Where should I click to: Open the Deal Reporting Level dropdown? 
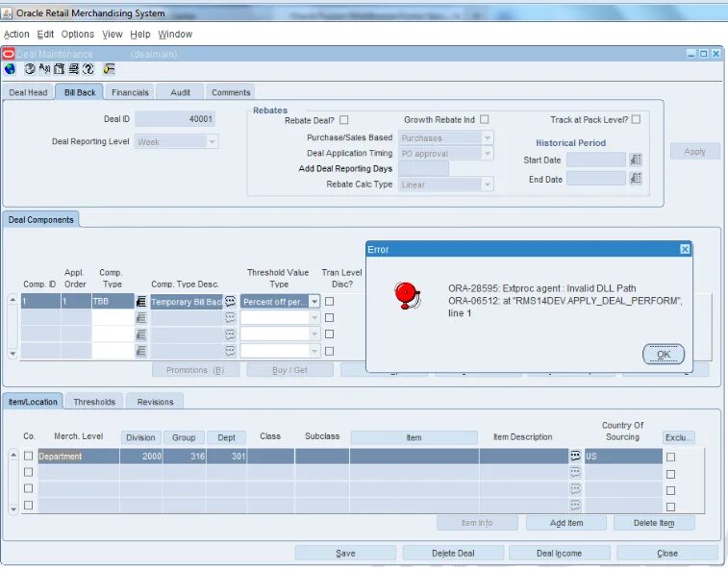click(212, 141)
